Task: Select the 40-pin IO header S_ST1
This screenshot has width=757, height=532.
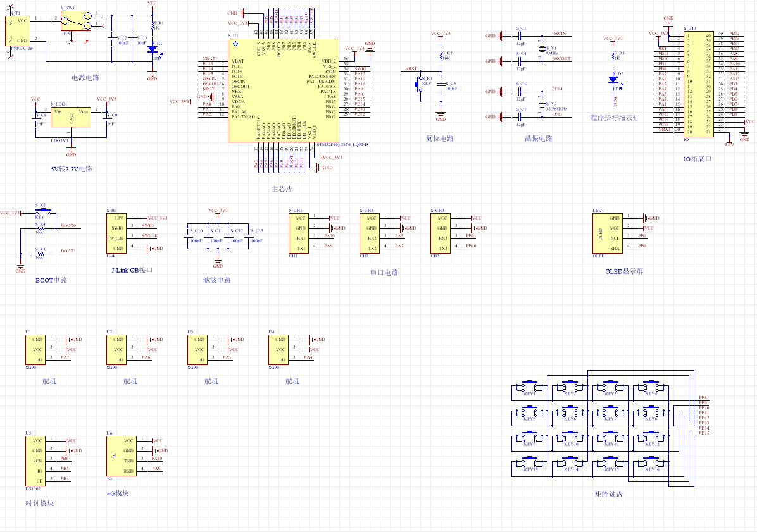Action: pyautogui.click(x=699, y=84)
